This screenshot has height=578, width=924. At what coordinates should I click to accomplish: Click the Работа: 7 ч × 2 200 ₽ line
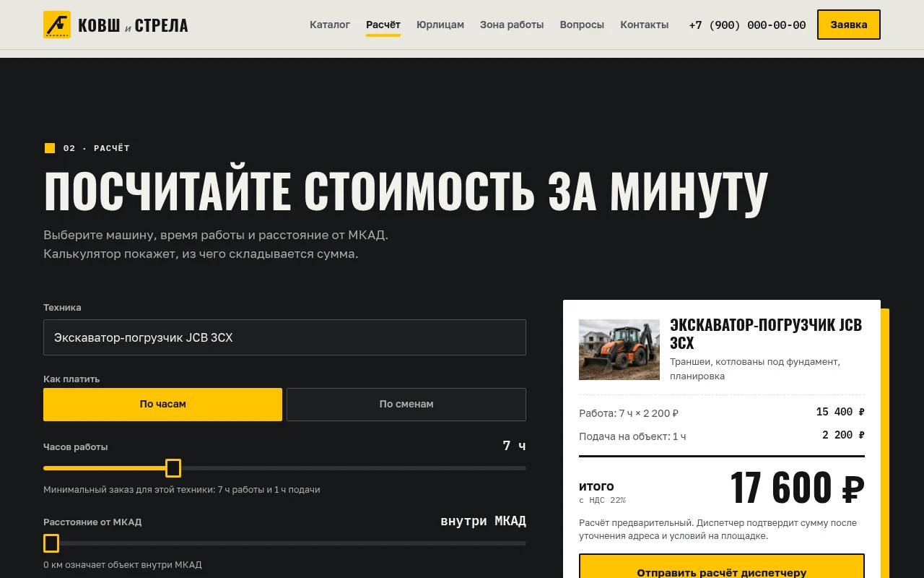pyautogui.click(x=629, y=413)
